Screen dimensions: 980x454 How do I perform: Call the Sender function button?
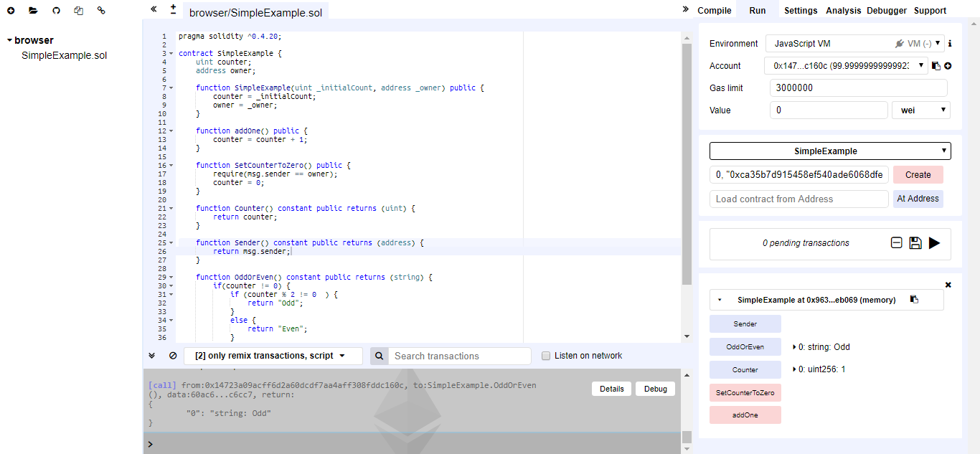(745, 324)
